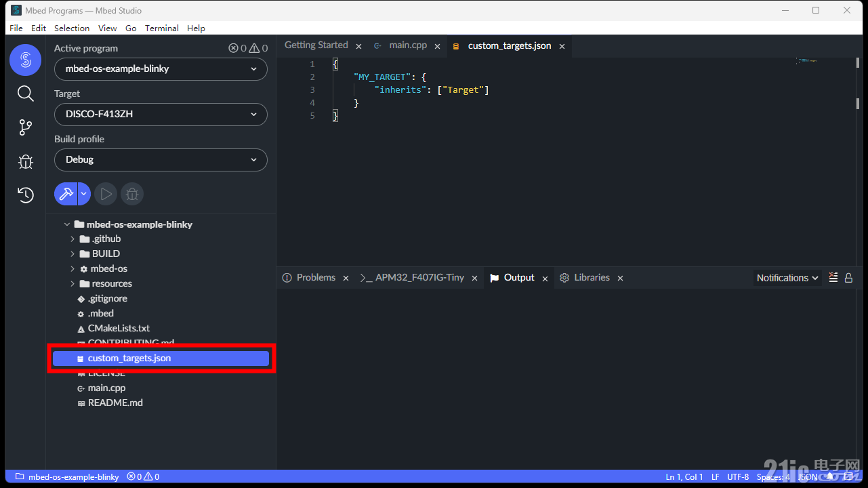Viewport: 868px width, 488px height.
Task: Click the editor minimap preview
Action: [x=806, y=61]
